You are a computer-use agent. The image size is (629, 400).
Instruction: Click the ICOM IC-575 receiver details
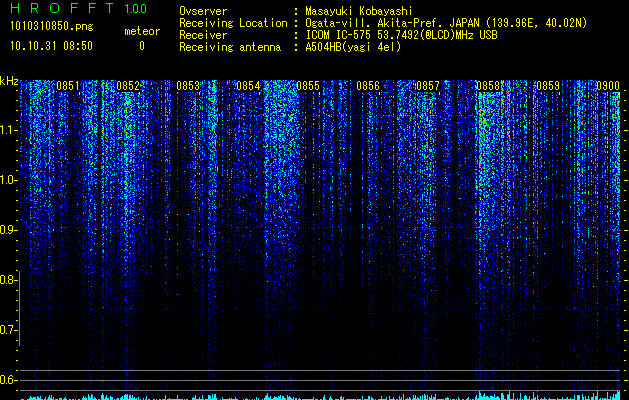401,35
